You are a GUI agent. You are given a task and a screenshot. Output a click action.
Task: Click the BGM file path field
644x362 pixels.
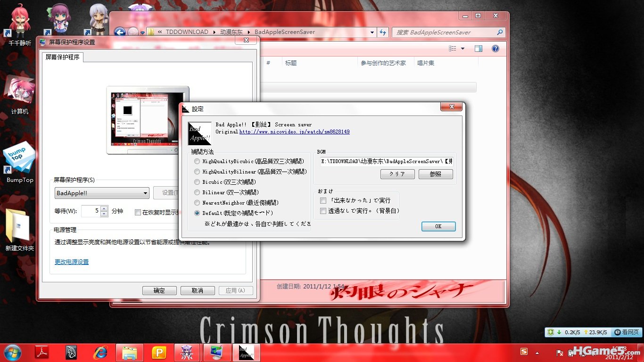click(x=386, y=161)
